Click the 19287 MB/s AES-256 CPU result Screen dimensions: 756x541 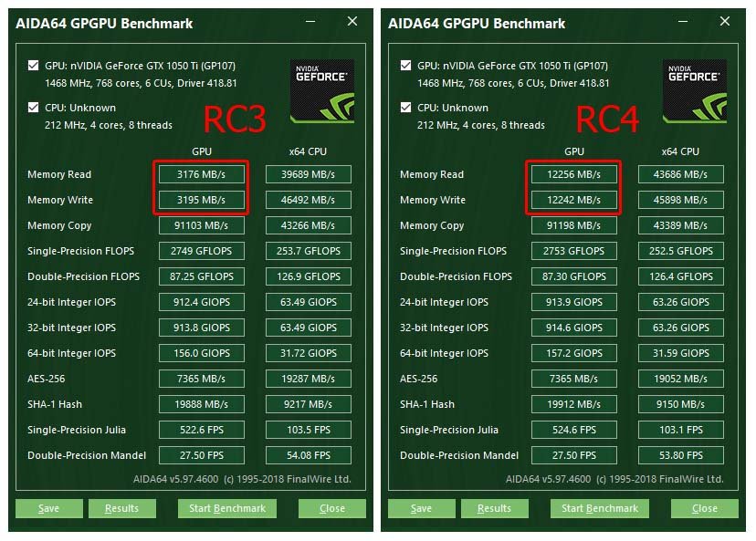click(x=309, y=379)
